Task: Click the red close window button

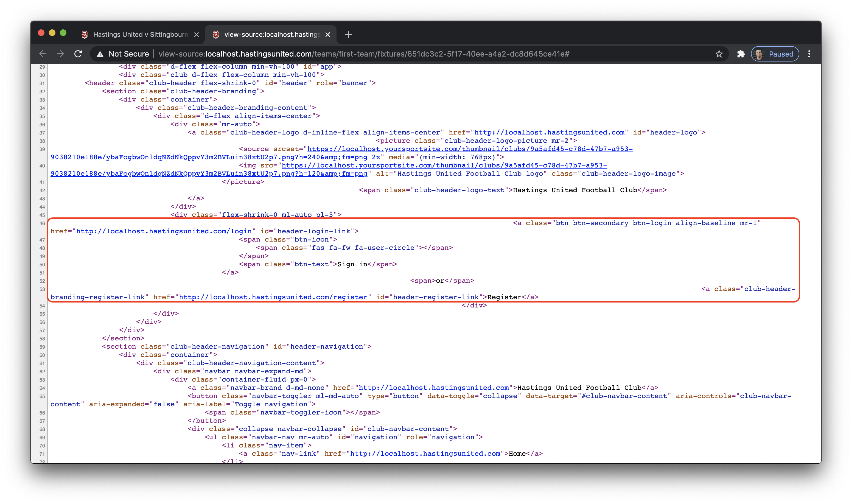Action: pos(41,33)
